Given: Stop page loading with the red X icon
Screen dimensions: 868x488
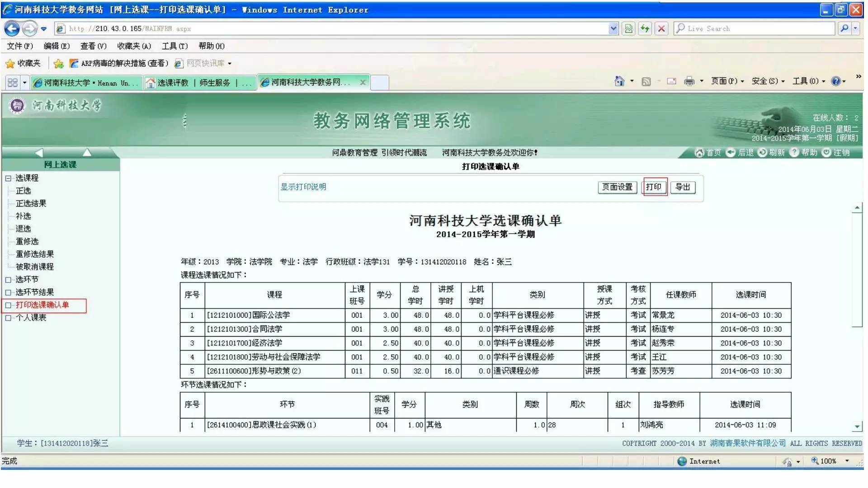Looking at the screenshot, I should point(661,28).
